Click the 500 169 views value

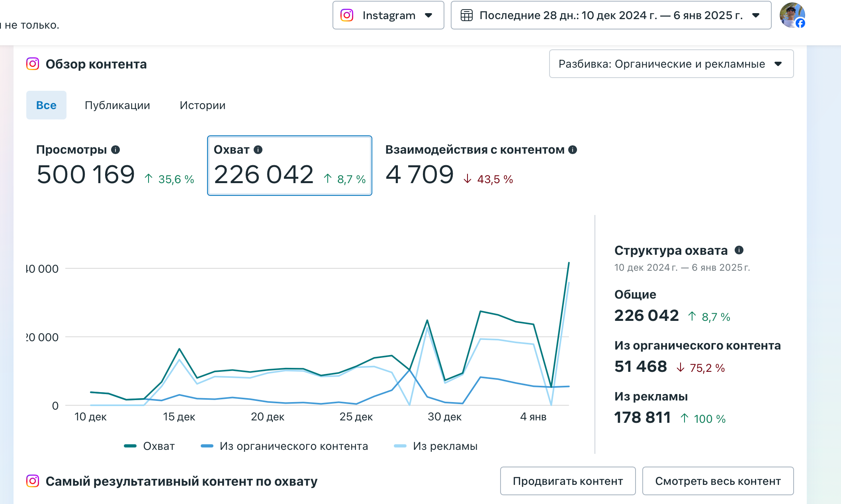(86, 174)
